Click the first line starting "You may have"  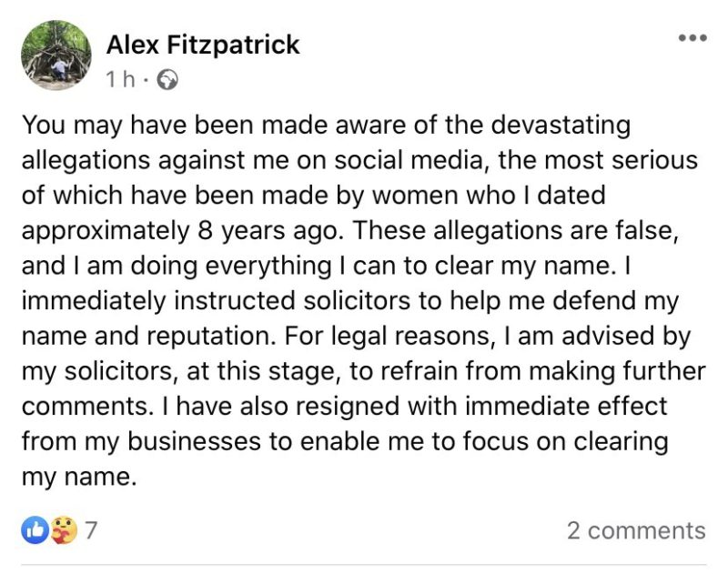326,125
